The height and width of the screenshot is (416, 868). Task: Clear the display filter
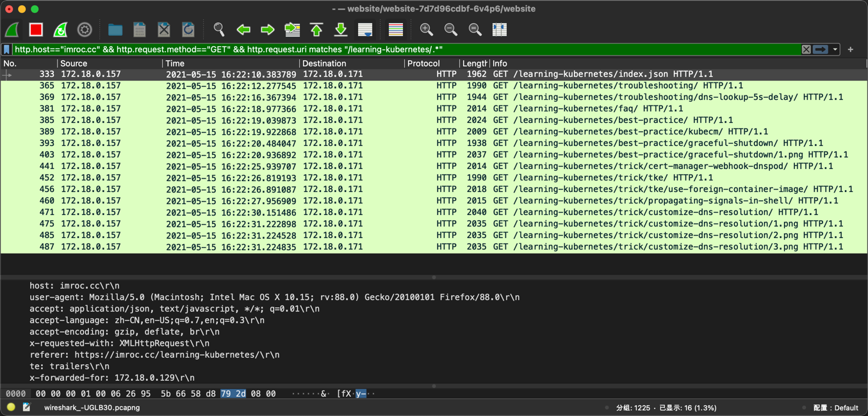click(x=807, y=49)
